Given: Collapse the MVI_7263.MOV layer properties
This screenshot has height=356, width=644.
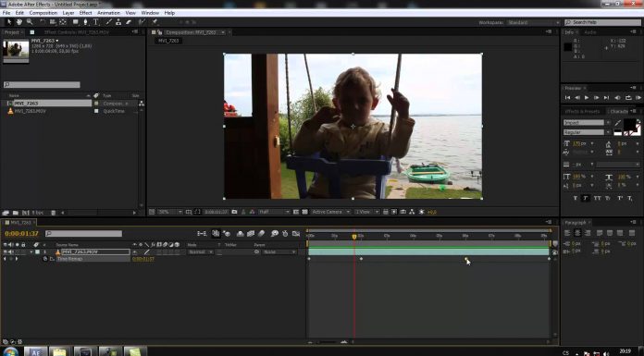Looking at the screenshot, I should 31,252.
